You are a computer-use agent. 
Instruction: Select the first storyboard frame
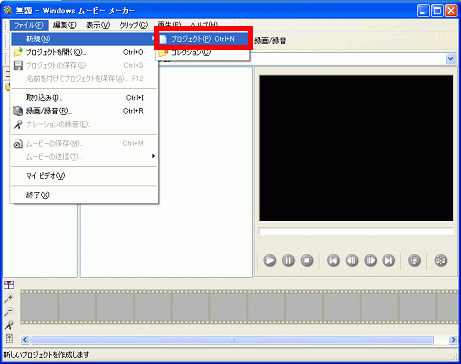coord(39,307)
